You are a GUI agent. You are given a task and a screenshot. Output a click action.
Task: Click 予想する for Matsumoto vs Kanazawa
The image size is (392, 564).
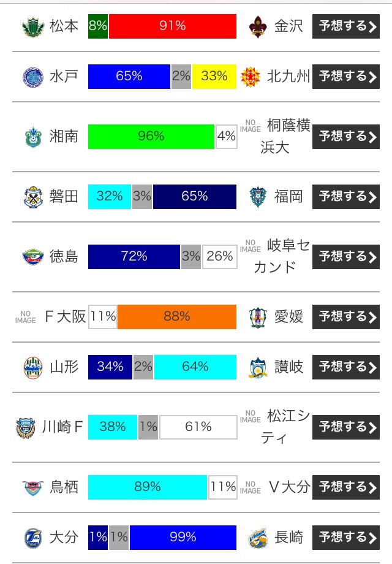tap(345, 26)
